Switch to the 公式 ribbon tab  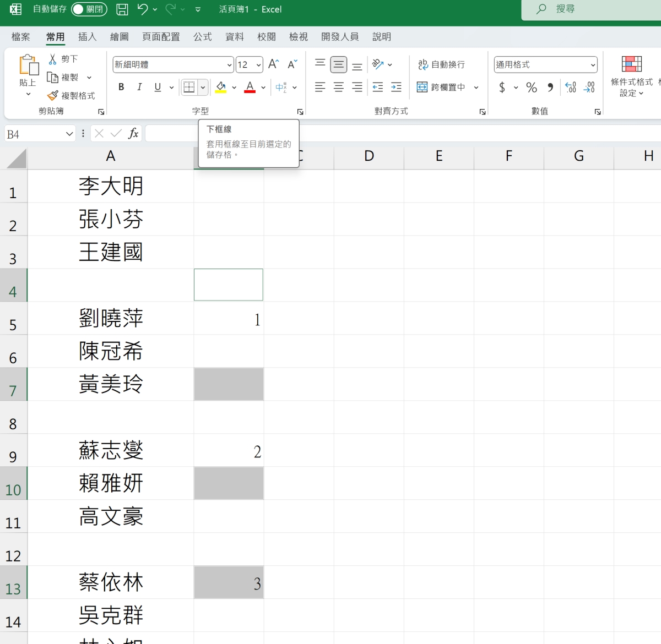[202, 37]
